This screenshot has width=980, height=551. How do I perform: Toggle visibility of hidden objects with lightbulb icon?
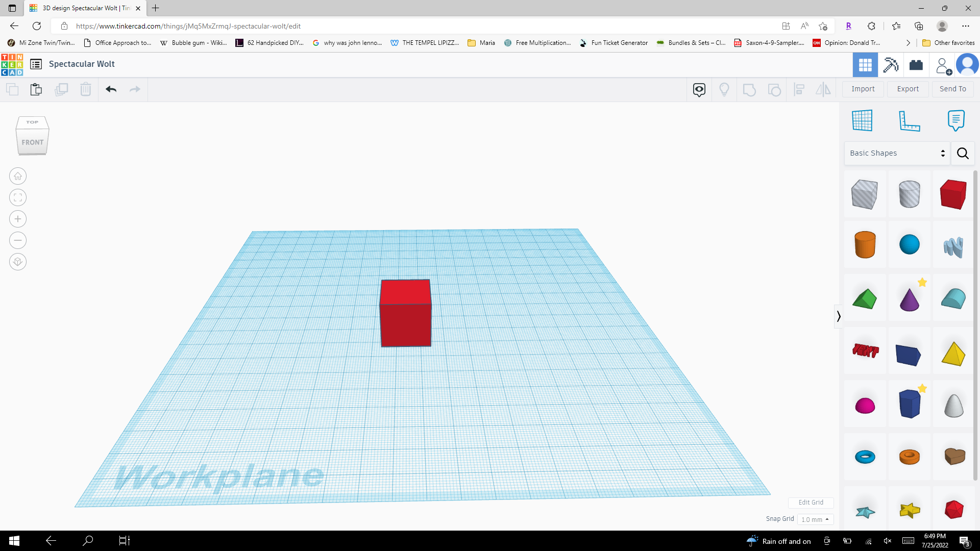[724, 89]
